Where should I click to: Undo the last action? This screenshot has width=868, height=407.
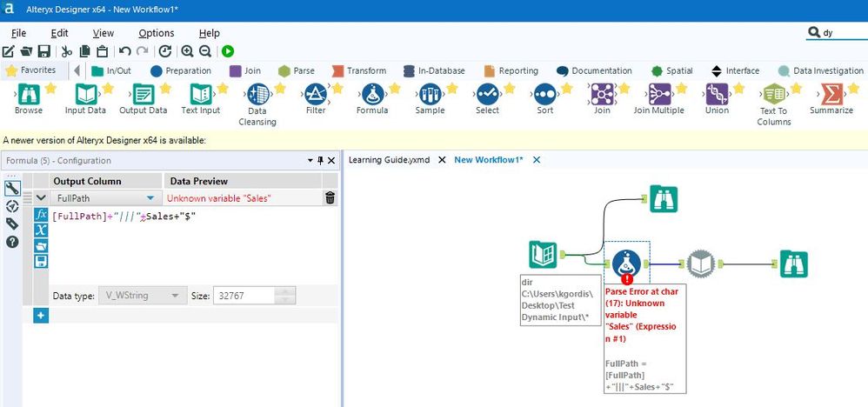coord(125,51)
